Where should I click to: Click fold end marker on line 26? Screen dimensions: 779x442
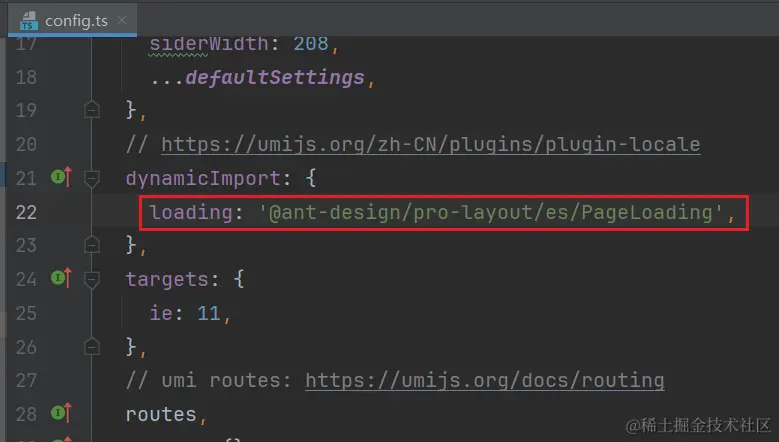tap(92, 346)
